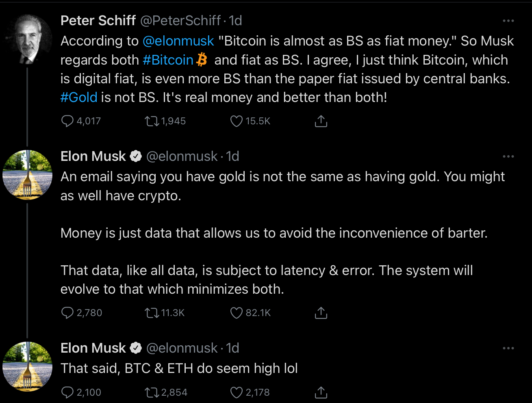Screen dimensions: 532x403
Task: Retweet the tweet with 11.3K retweets
Action: (x=152, y=313)
